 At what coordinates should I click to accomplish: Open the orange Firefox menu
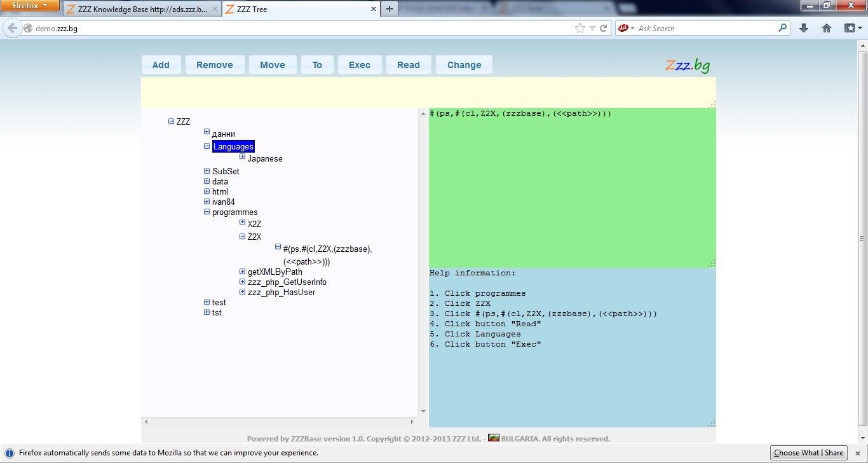coord(30,5)
